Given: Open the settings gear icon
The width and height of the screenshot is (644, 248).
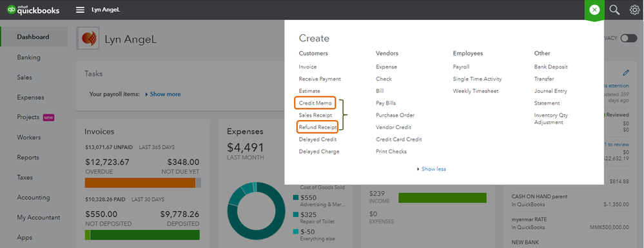Looking at the screenshot, I should coord(634,10).
